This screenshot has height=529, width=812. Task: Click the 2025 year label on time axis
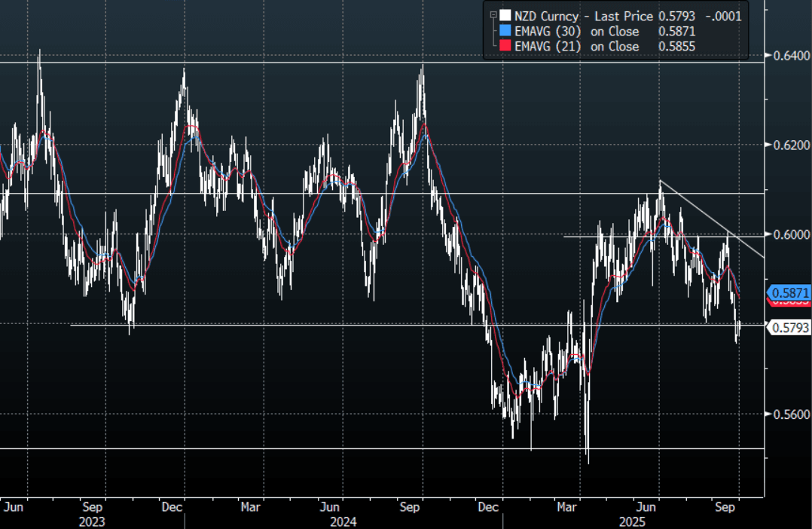click(631, 521)
